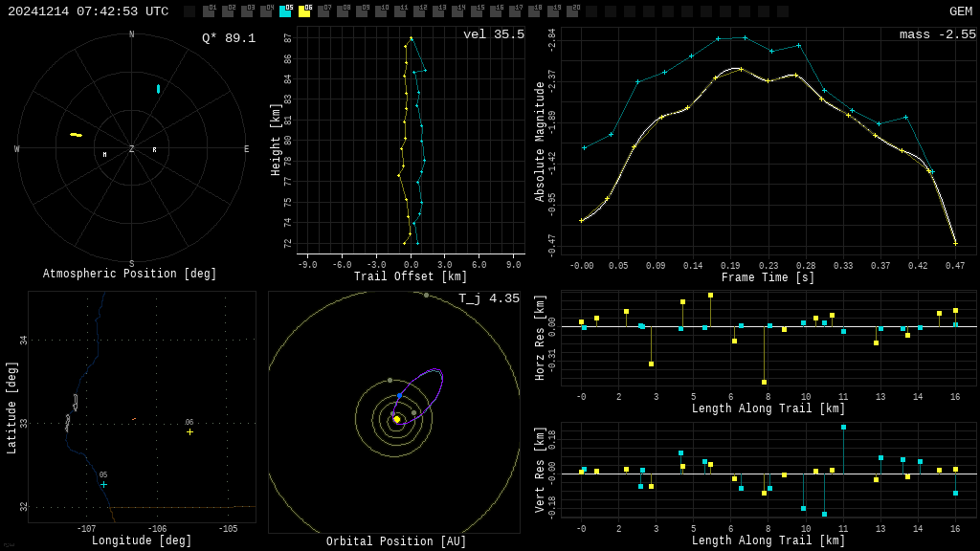The height and width of the screenshot is (551, 980).
Task: Click the cyan meteor streak in polar plot
Action: pyautogui.click(x=159, y=89)
